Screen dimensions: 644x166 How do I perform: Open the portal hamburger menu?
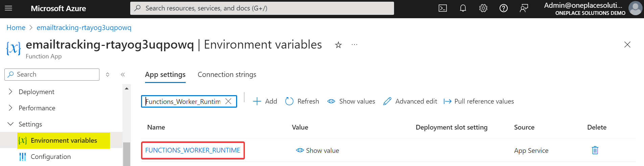coord(9,8)
